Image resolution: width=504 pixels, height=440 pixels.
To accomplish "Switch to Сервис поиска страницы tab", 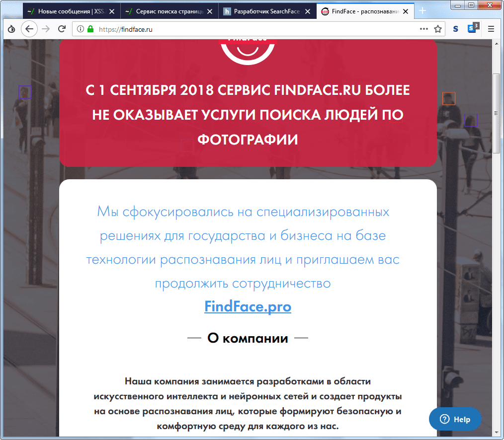I will (x=169, y=11).
